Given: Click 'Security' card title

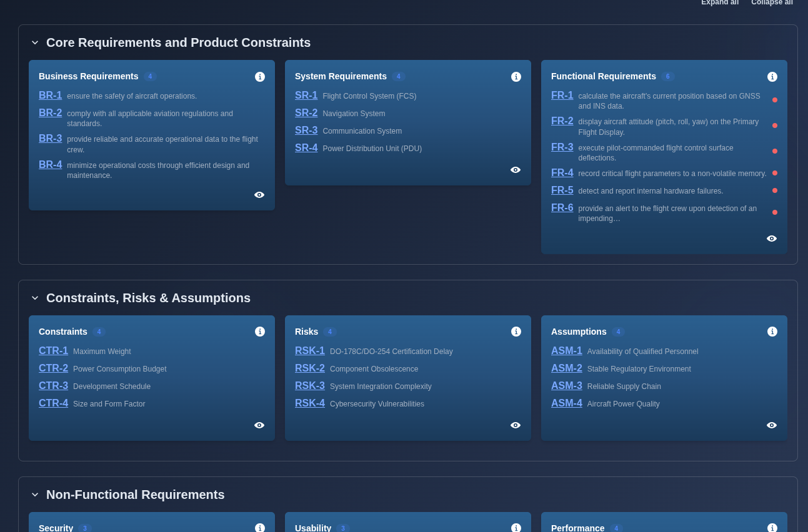Looking at the screenshot, I should click(x=56, y=528).
